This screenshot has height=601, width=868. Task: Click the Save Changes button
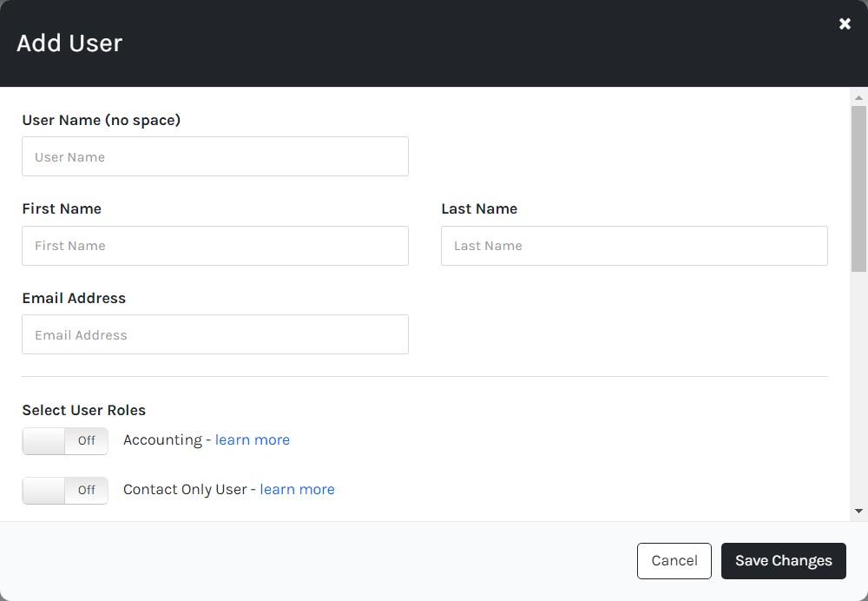point(783,560)
